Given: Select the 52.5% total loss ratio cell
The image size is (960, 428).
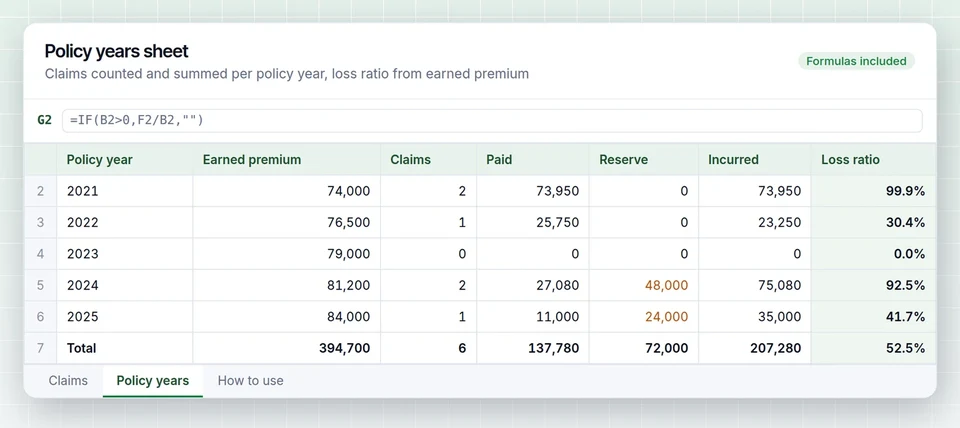Looking at the screenshot, I should tap(874, 348).
